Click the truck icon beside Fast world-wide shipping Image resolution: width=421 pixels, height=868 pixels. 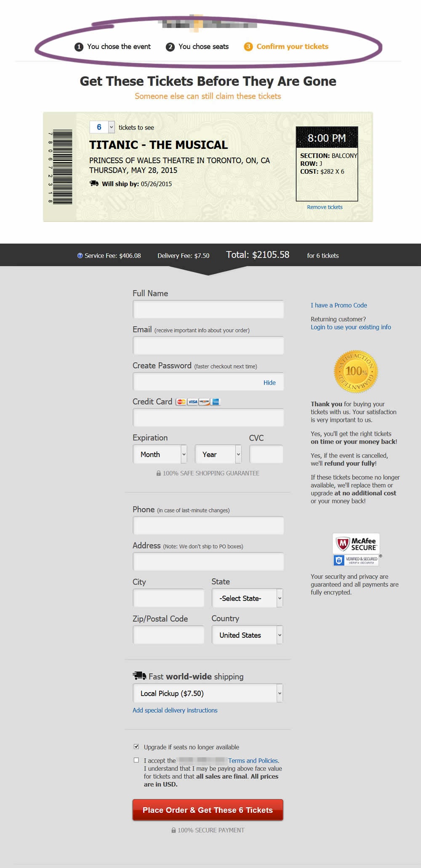point(139,676)
